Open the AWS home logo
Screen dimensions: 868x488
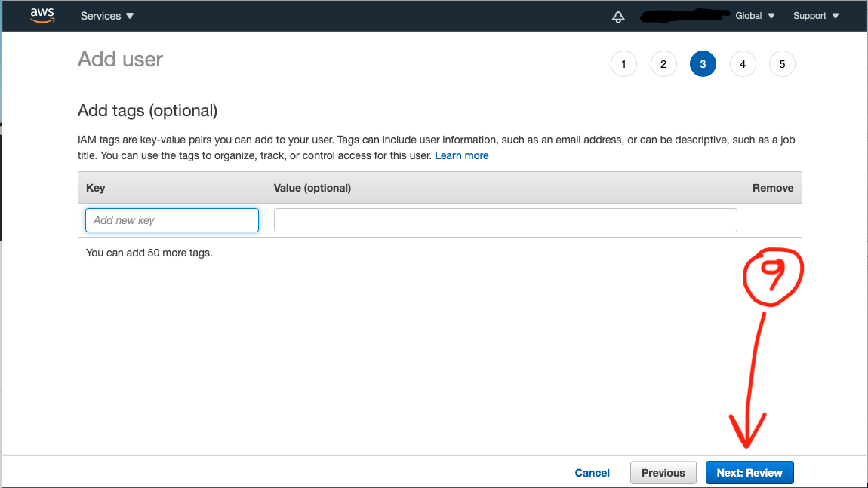click(x=42, y=16)
